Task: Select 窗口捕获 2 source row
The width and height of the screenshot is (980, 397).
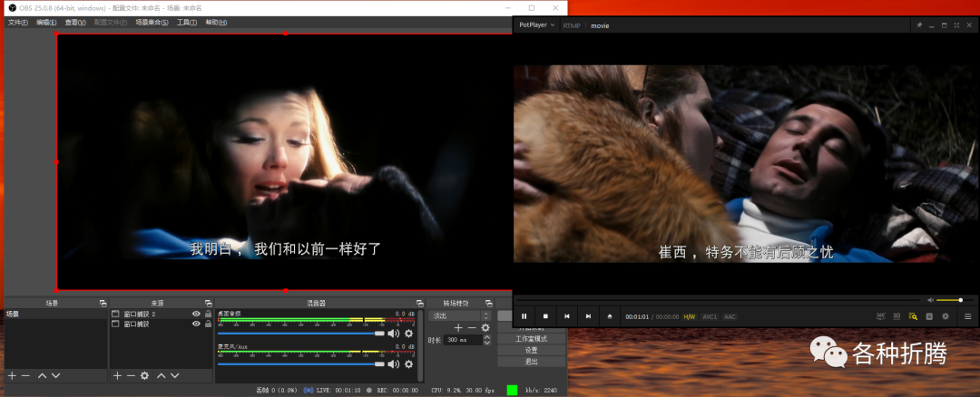Action: pyautogui.click(x=162, y=314)
